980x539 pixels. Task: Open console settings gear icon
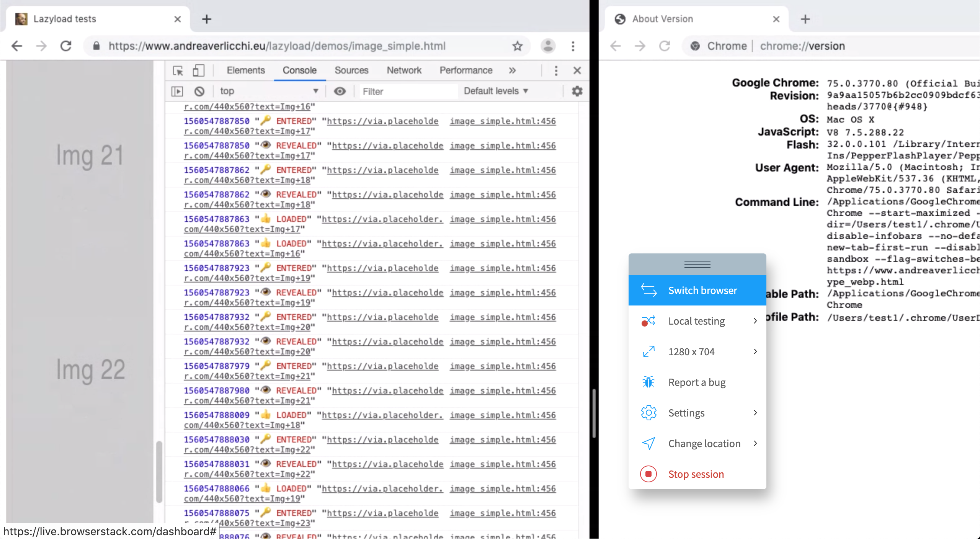[577, 91]
